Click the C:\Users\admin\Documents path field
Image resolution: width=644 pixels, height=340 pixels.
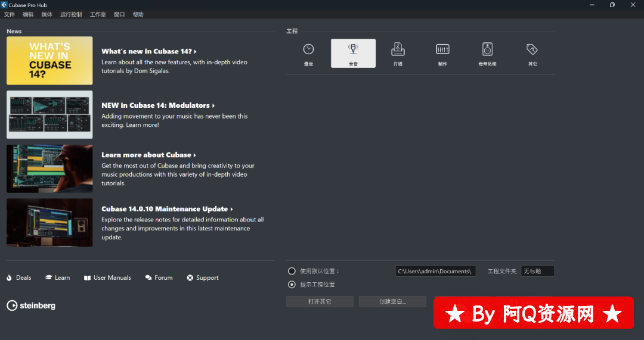[435, 271]
